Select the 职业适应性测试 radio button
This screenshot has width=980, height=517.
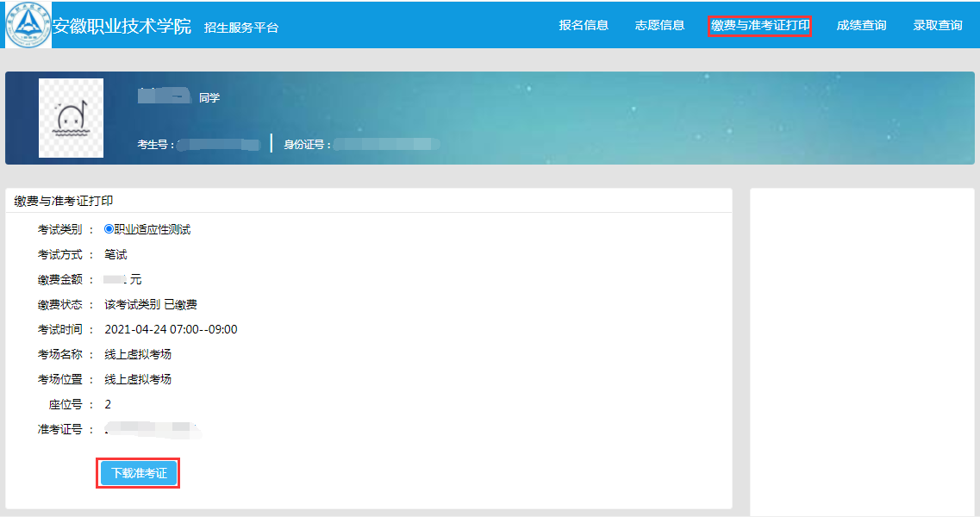click(109, 229)
